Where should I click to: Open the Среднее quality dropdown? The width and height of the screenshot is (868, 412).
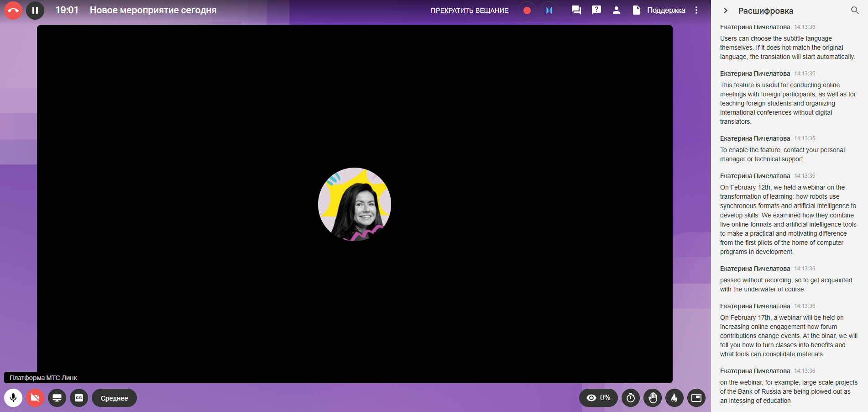tap(114, 398)
